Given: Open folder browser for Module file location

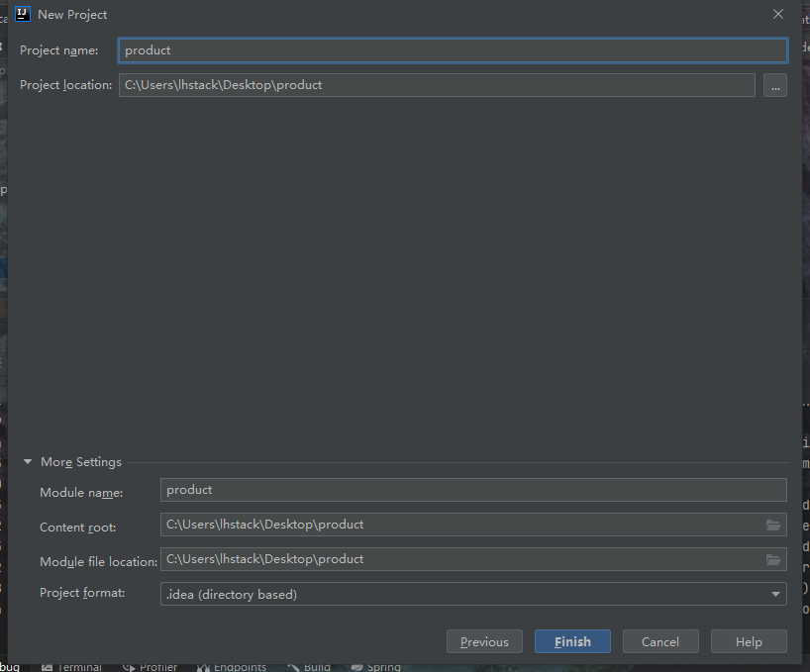Looking at the screenshot, I should click(772, 559).
